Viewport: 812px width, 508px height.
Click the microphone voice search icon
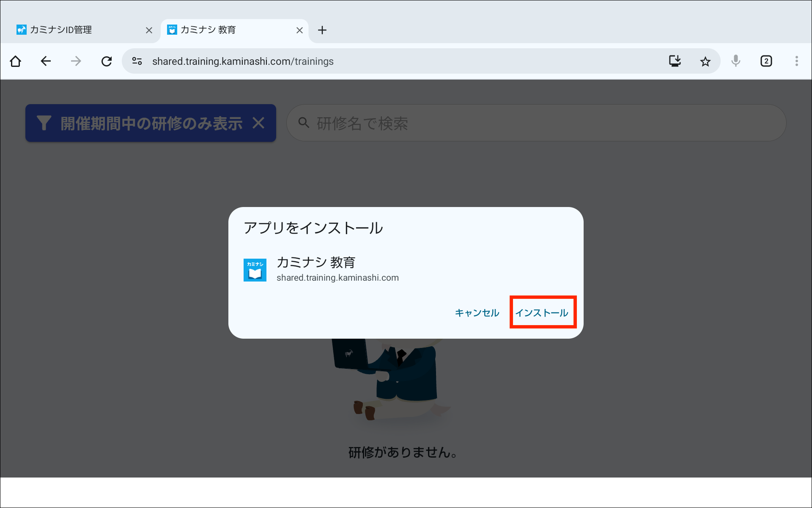click(736, 61)
